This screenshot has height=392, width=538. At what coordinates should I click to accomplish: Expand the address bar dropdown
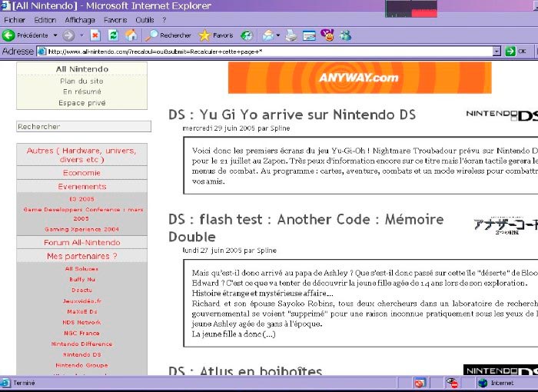pos(496,51)
